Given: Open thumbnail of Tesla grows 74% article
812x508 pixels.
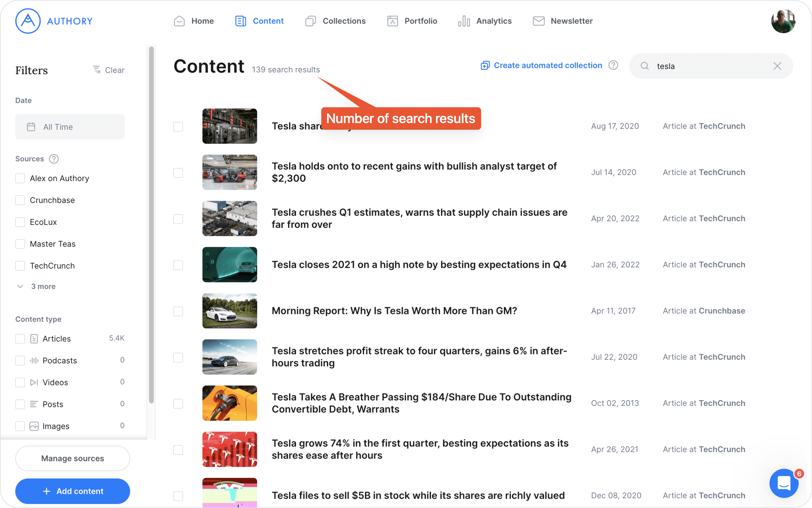Looking at the screenshot, I should 230,449.
